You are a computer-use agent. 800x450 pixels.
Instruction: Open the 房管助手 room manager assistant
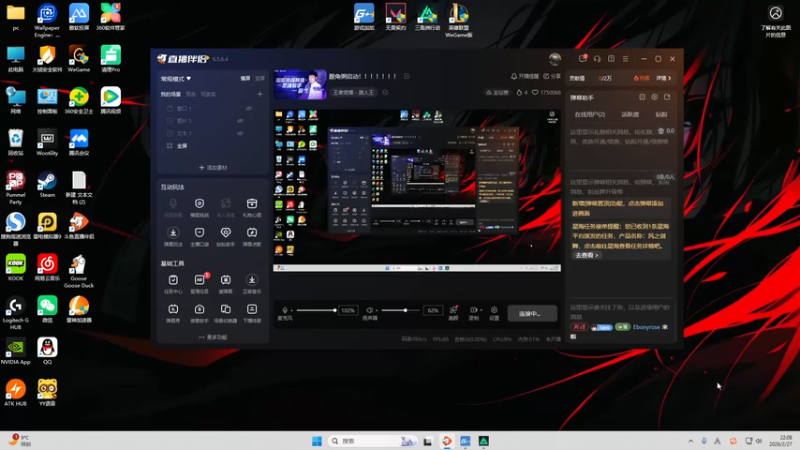[x=199, y=313]
